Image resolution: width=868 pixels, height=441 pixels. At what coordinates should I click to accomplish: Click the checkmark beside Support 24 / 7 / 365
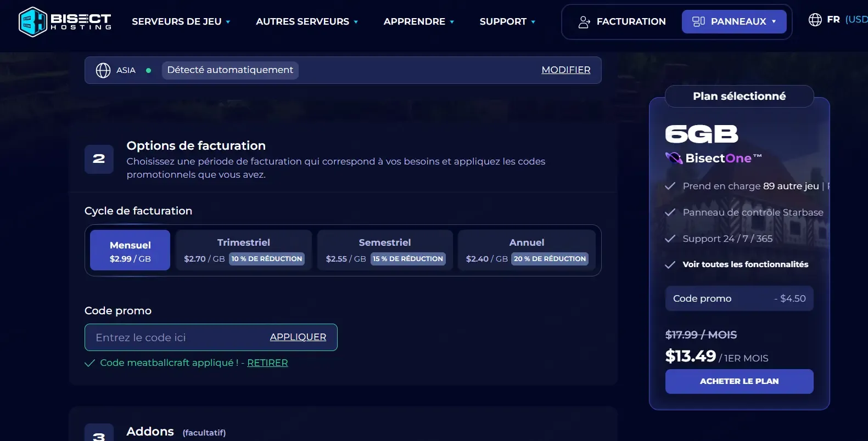[670, 239]
